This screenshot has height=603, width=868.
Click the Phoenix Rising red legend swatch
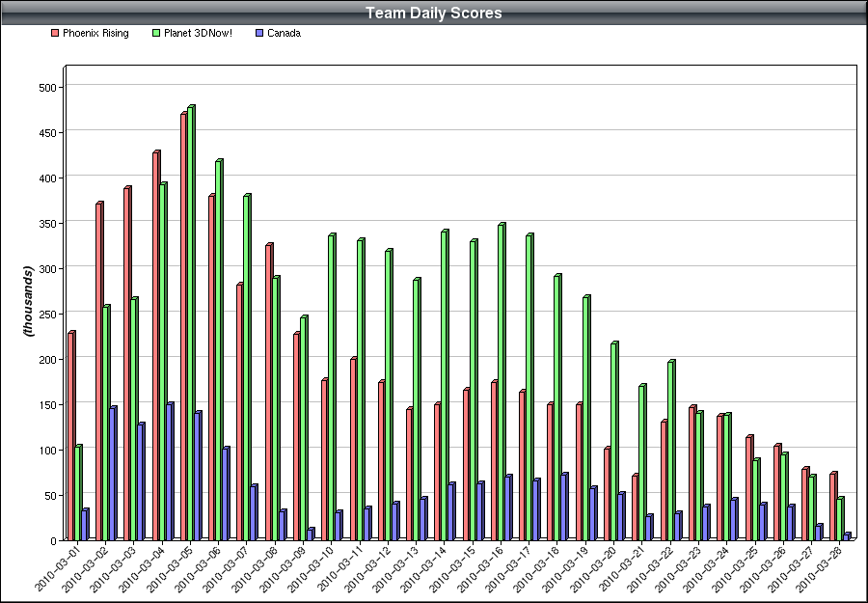click(55, 33)
